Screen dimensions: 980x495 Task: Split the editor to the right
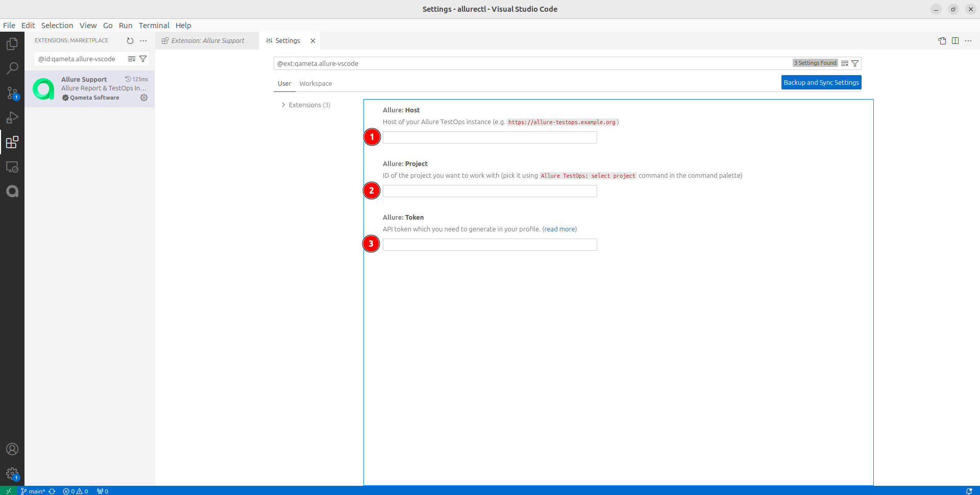(955, 41)
